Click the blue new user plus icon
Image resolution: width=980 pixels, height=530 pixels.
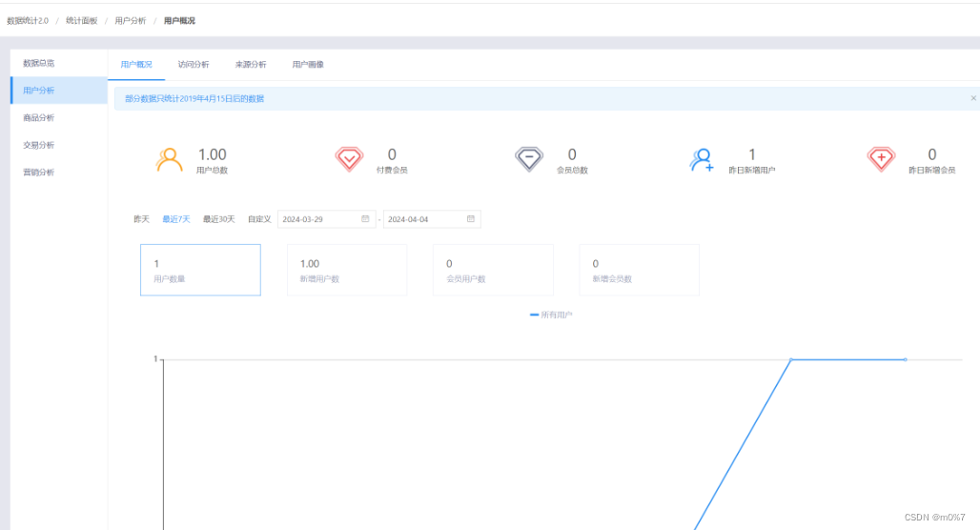coord(702,160)
